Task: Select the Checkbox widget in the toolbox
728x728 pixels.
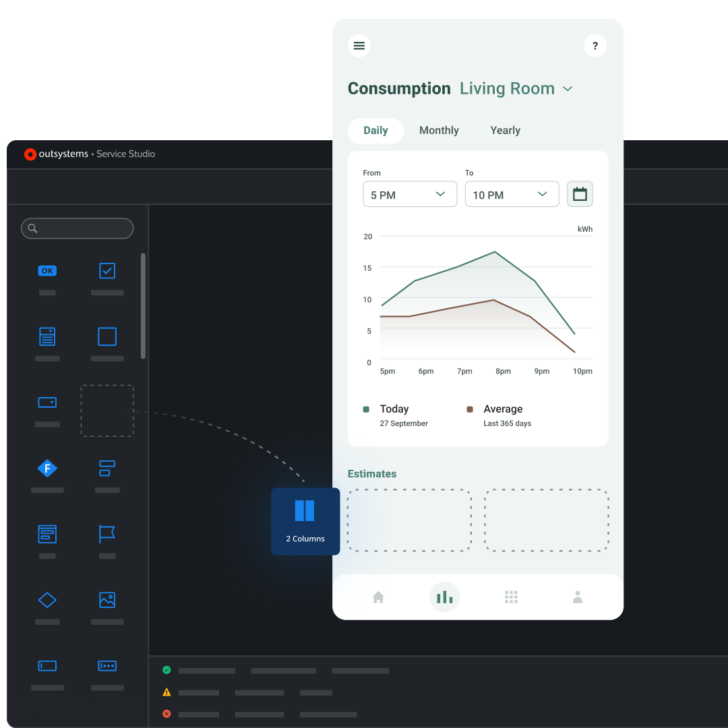Action: 107,270
